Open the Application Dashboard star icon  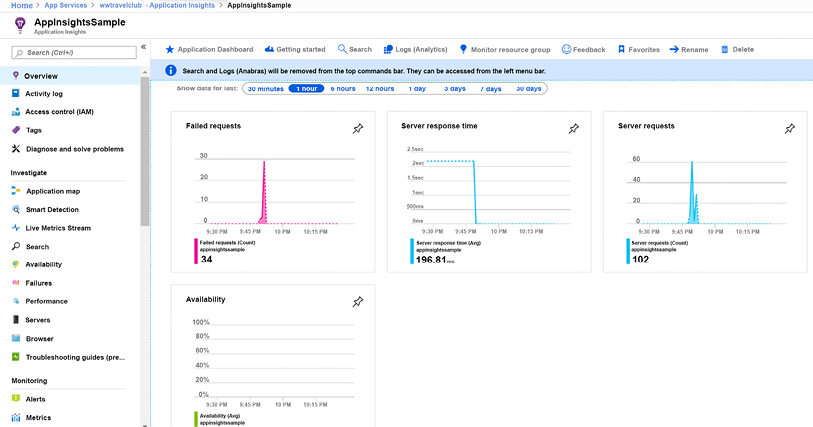tap(170, 49)
